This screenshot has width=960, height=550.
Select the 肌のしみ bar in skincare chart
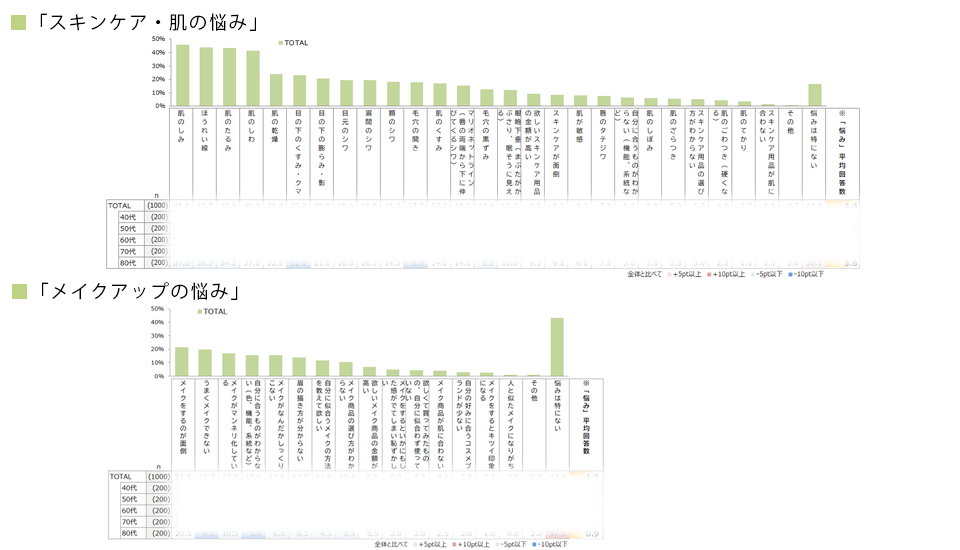(x=182, y=75)
